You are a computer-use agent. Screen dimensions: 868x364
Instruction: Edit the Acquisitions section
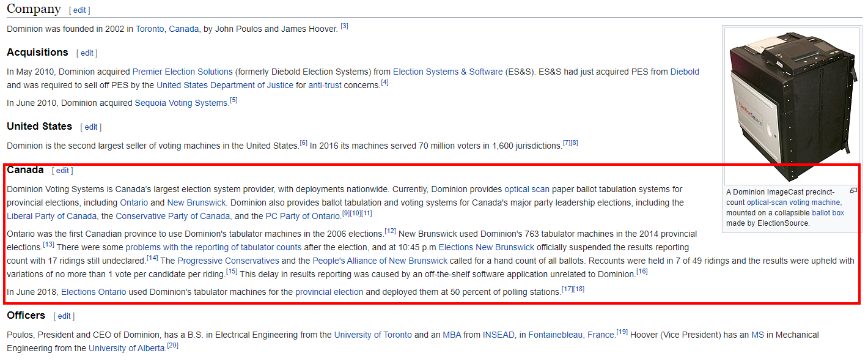(x=87, y=53)
